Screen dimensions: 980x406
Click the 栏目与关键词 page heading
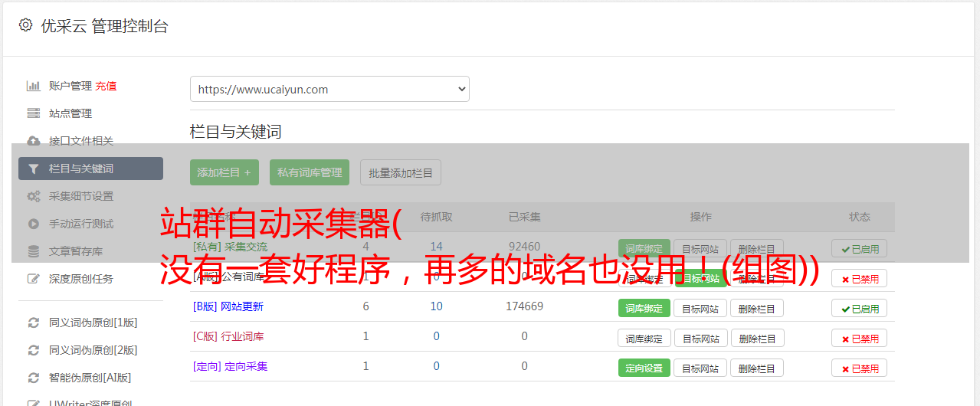(x=236, y=132)
